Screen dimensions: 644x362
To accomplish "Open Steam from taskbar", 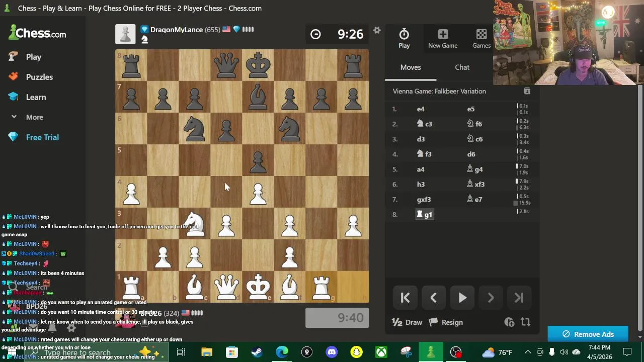I will [x=257, y=352].
